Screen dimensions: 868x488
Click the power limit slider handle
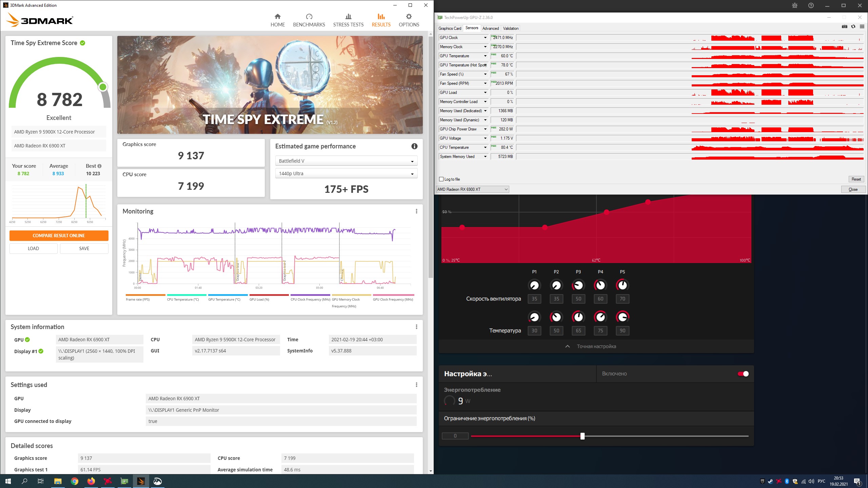click(583, 436)
